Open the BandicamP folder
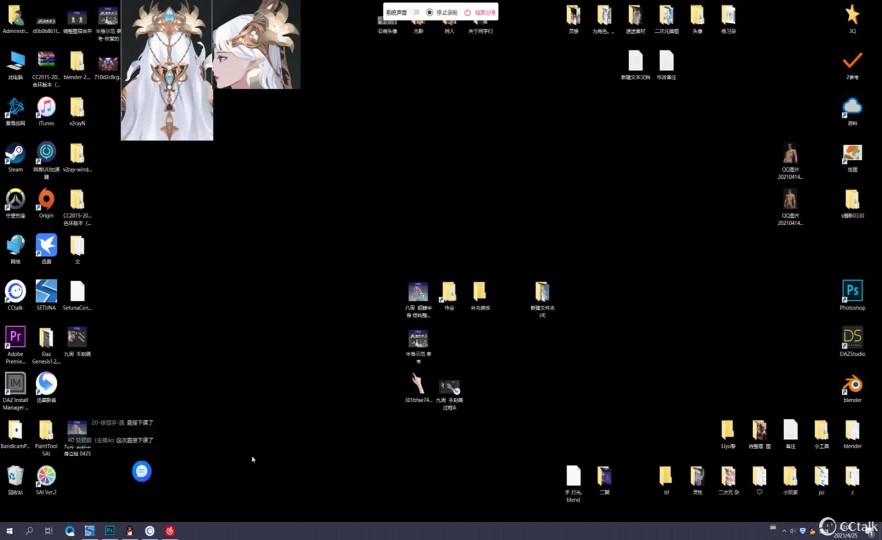Screen dimensions: 882x540 point(15,434)
